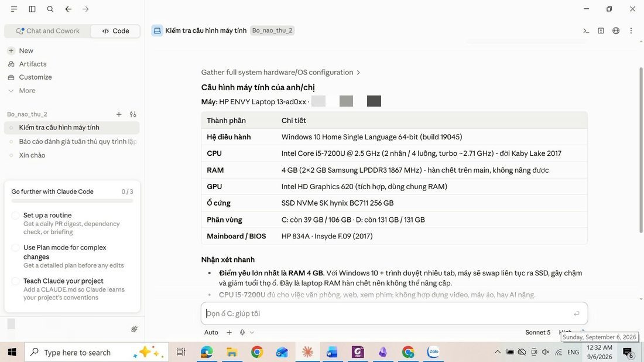Open session "Kiểm tra cấu hình máy tính"
This screenshot has width=644, height=362.
(x=72, y=127)
